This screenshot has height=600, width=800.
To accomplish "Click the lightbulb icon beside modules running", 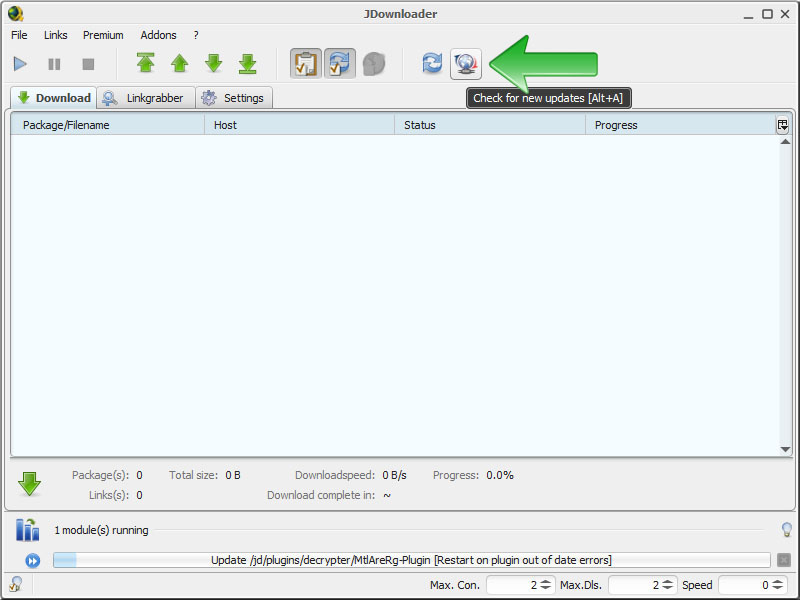I will (x=786, y=530).
